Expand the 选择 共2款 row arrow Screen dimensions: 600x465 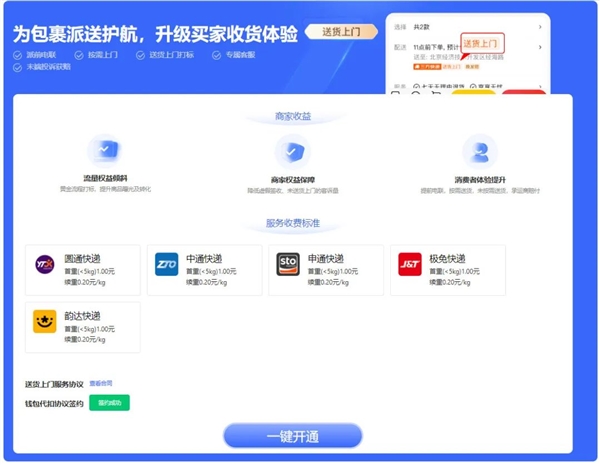(541, 25)
